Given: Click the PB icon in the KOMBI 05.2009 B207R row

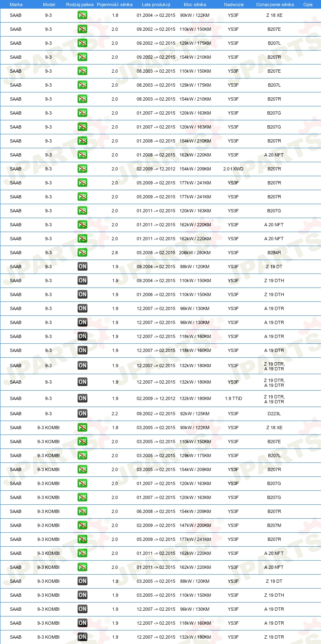Looking at the screenshot, I should (x=82, y=540).
